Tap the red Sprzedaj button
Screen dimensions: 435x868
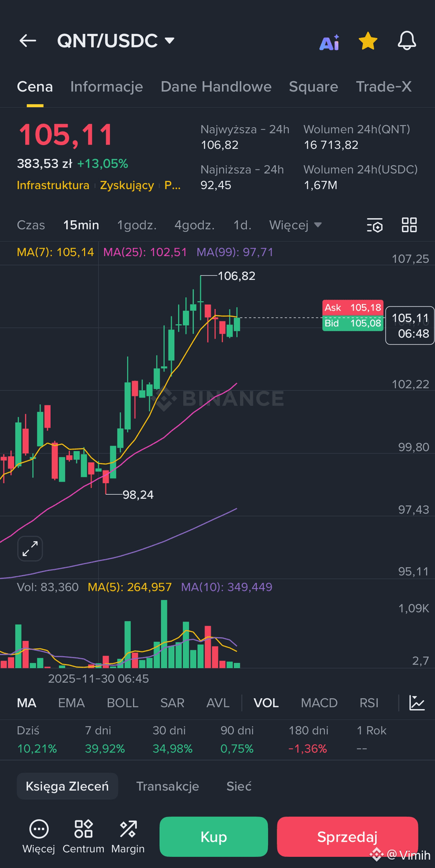(x=347, y=836)
